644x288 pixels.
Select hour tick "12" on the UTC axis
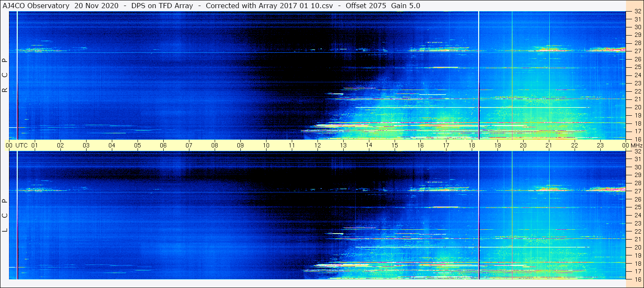pos(318,145)
